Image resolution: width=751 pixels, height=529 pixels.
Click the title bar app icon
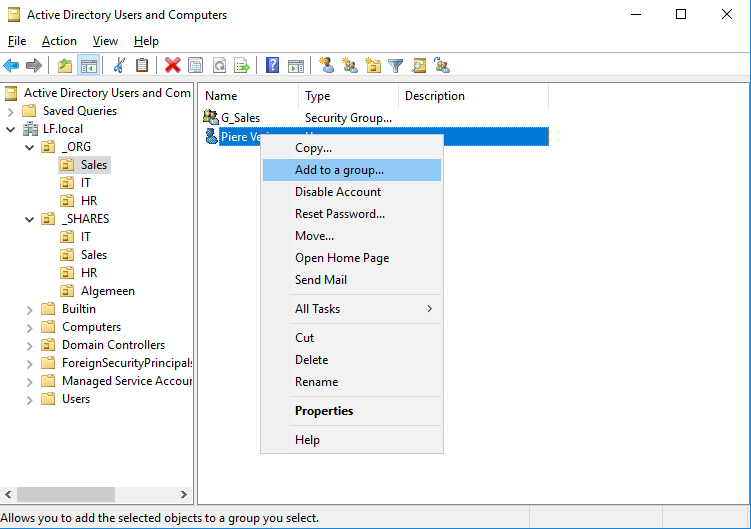[x=14, y=15]
